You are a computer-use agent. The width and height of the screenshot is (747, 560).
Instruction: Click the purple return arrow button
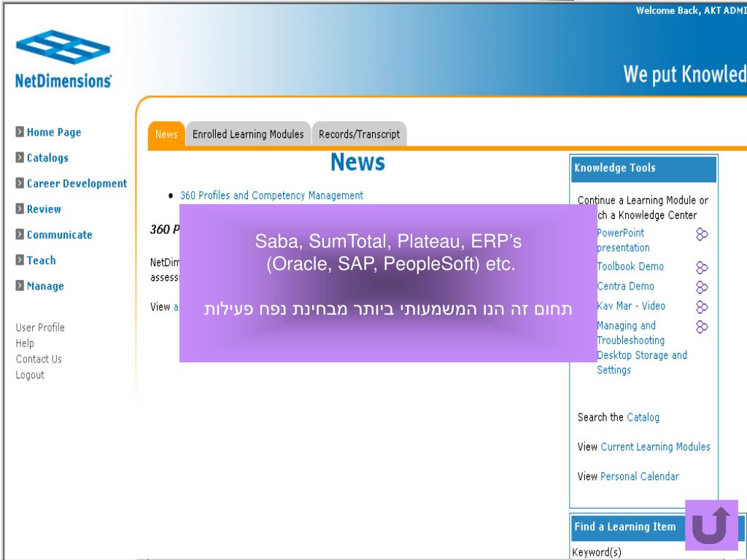point(711,525)
